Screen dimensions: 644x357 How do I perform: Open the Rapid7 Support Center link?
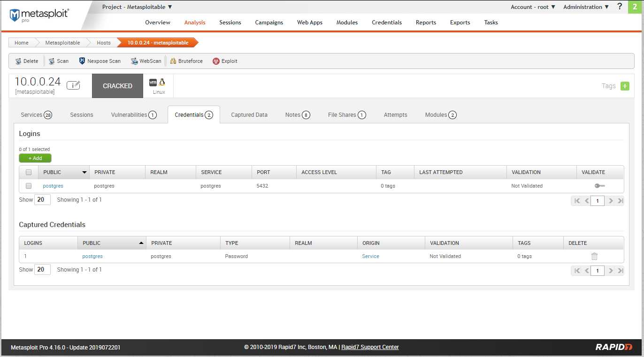(370, 347)
